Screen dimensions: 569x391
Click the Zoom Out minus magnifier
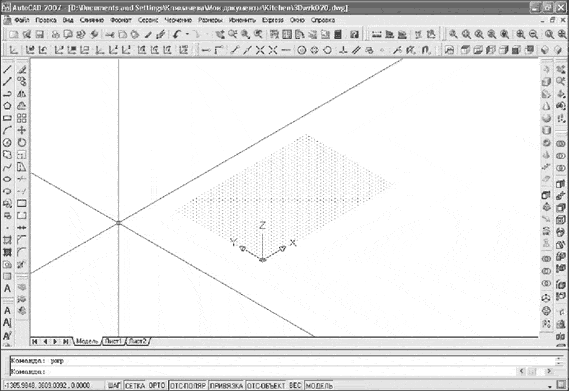(x=533, y=34)
